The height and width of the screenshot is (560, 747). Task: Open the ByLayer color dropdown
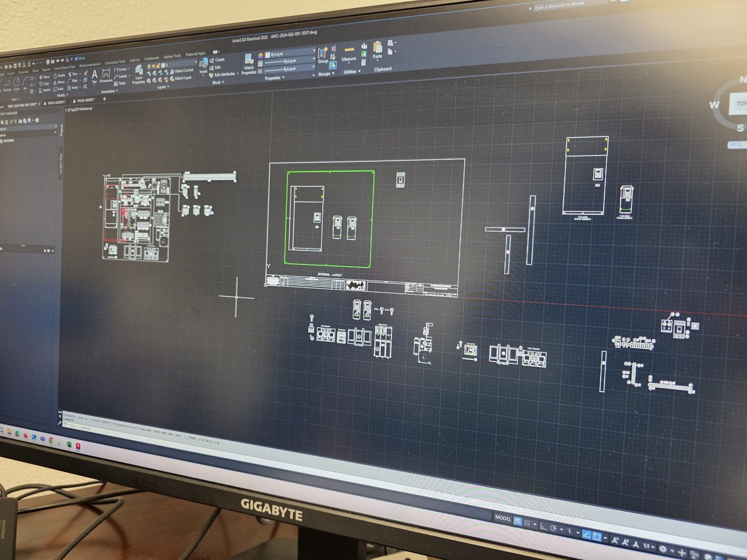tap(314, 52)
